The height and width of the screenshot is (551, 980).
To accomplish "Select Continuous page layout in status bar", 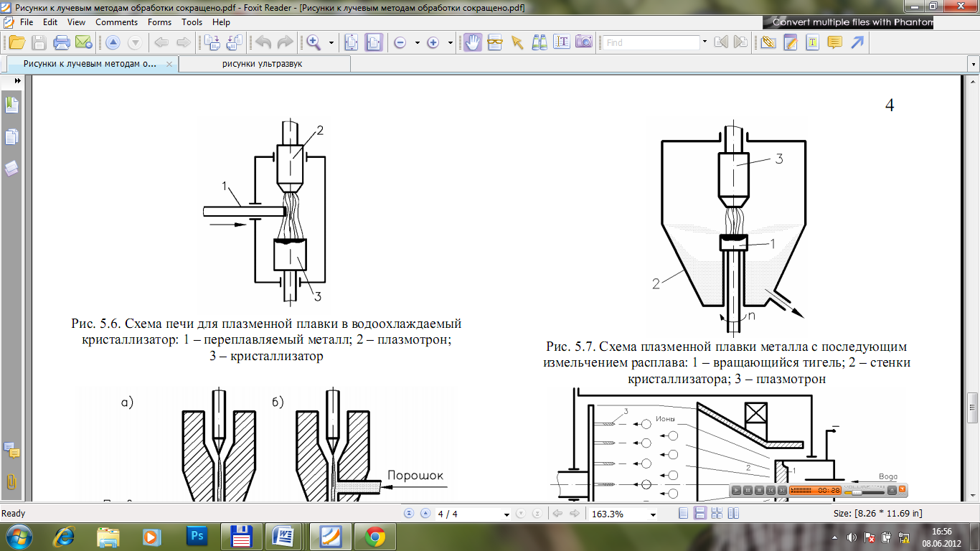I will coord(700,514).
